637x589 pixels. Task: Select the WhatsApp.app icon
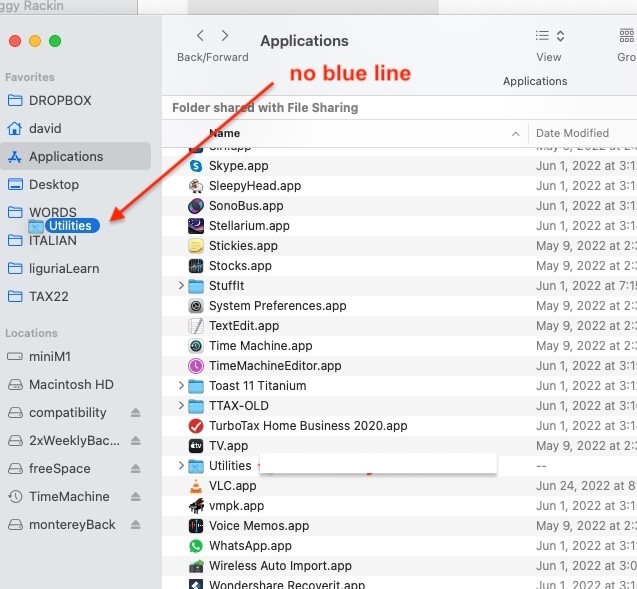coord(196,546)
